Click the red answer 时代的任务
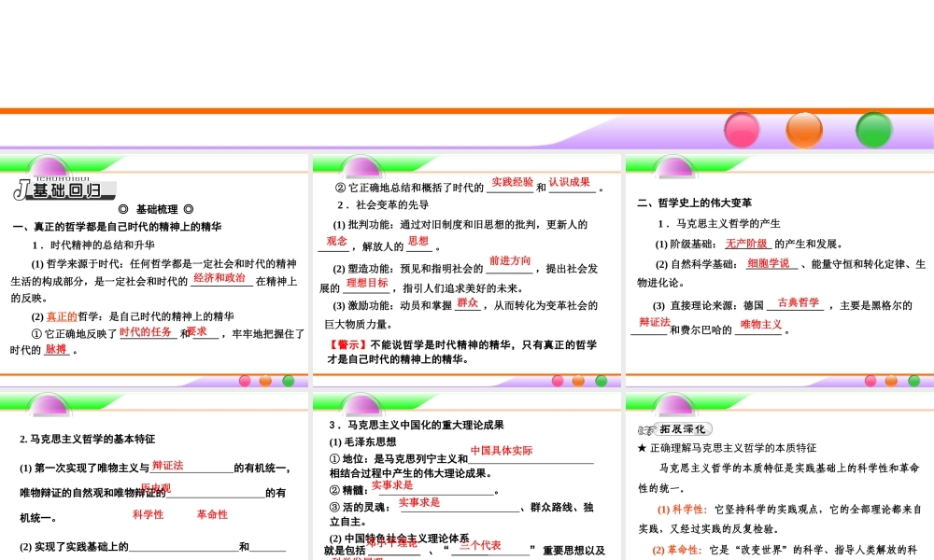 pos(146,331)
